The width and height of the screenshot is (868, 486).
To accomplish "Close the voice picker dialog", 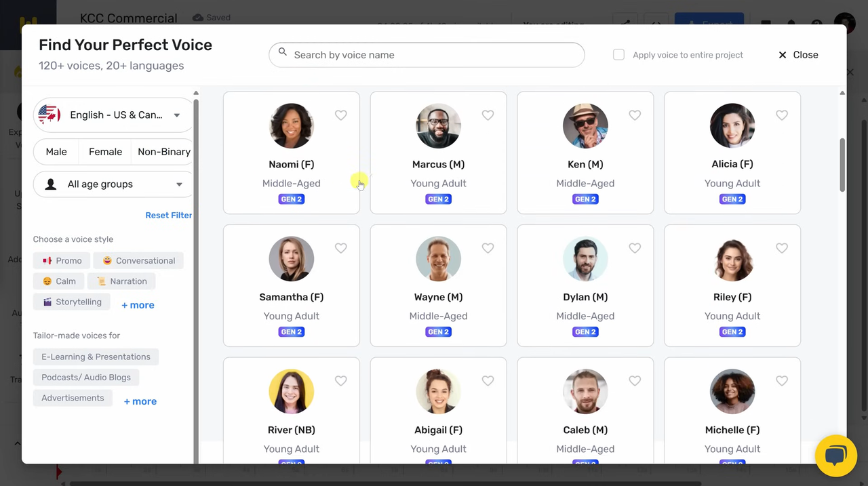I will click(798, 55).
